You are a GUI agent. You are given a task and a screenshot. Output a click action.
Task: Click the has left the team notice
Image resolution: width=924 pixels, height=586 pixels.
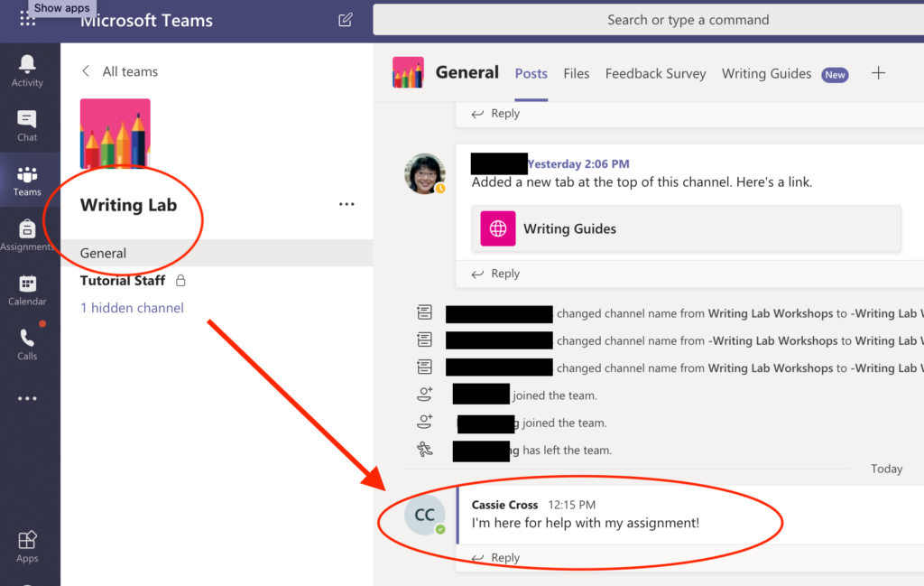[567, 451]
